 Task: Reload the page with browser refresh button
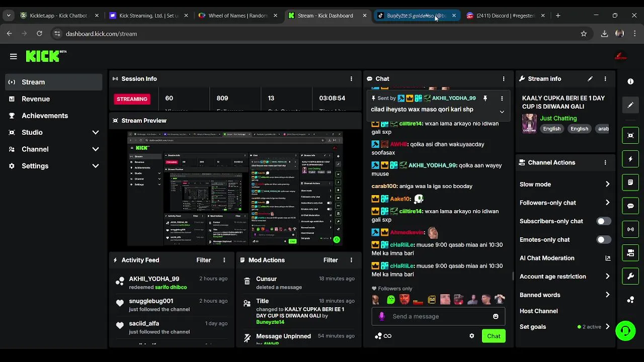(39, 34)
